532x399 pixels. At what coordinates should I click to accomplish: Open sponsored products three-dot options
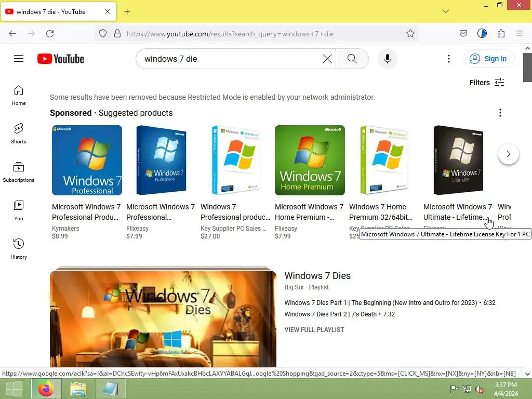pyautogui.click(x=500, y=113)
